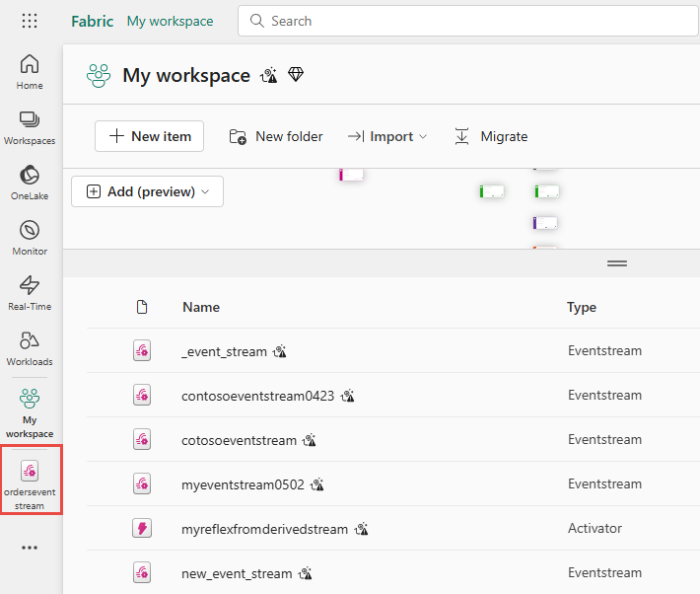
Task: Click the myeventstream0502 item icon
Action: (x=142, y=483)
